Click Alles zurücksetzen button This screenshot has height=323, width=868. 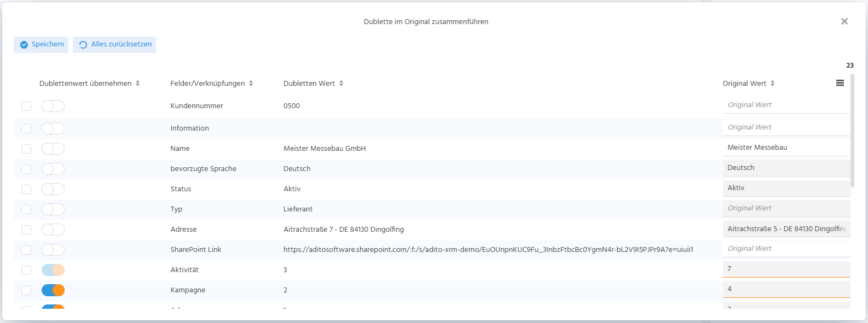[x=114, y=45]
